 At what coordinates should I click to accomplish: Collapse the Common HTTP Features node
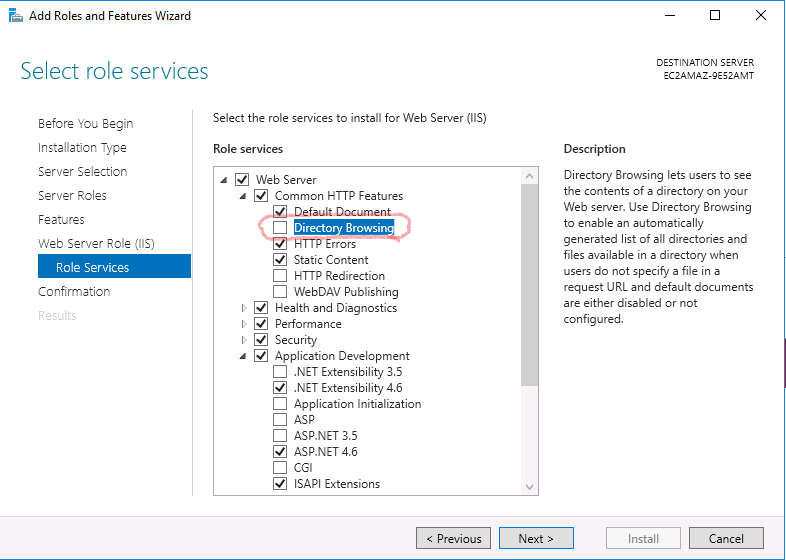click(x=243, y=196)
